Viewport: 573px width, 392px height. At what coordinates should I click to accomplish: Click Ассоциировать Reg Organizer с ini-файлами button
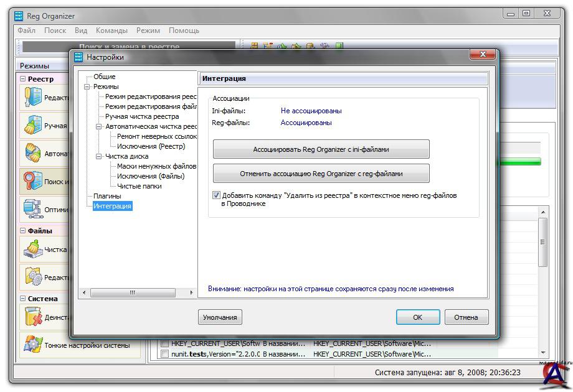point(321,149)
